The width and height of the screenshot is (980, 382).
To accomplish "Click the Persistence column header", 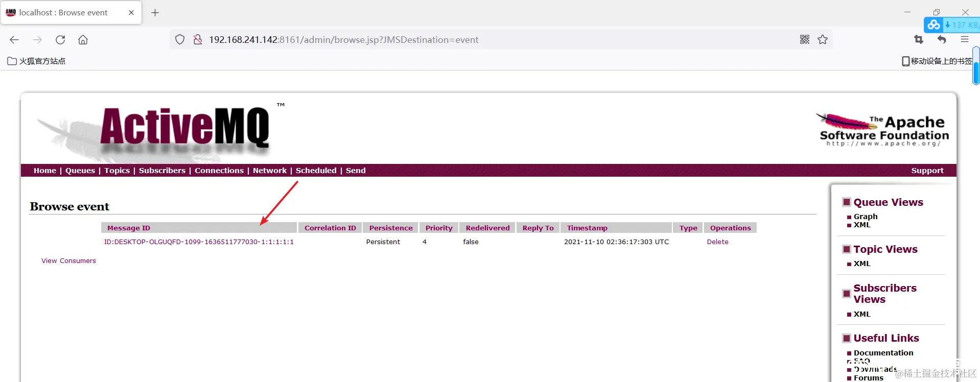I will [391, 228].
